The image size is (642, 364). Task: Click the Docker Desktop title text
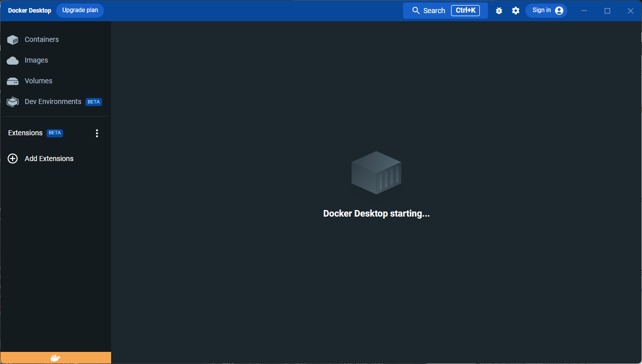29,11
